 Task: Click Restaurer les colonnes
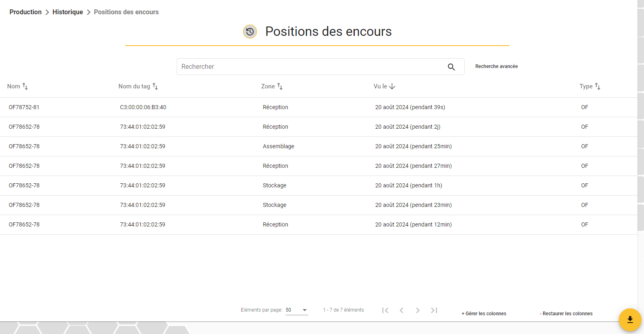tap(566, 314)
